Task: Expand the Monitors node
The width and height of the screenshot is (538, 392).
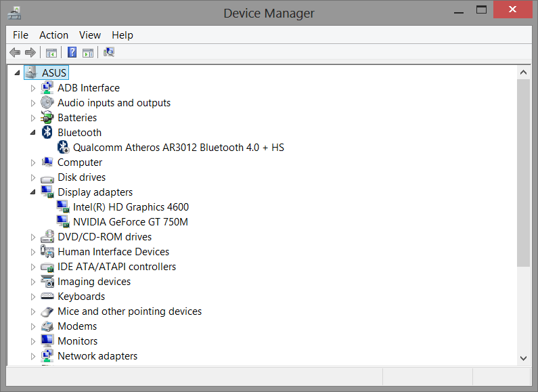Action: coord(33,341)
